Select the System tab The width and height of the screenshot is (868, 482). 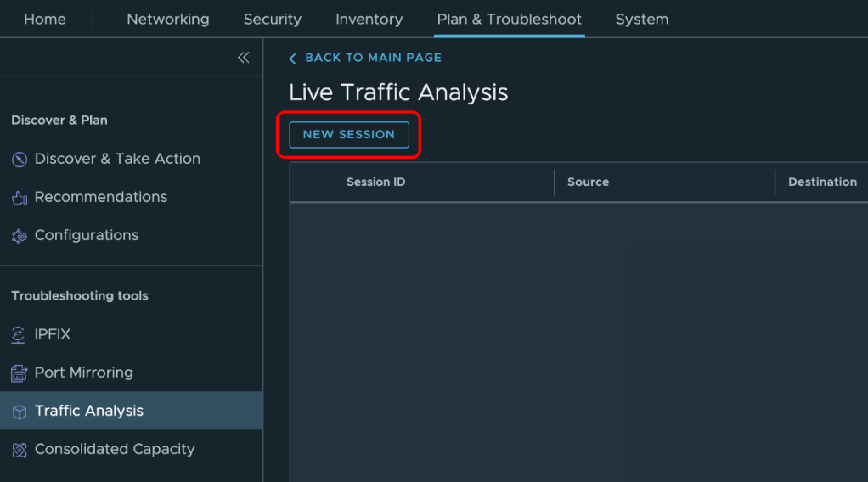coord(641,19)
